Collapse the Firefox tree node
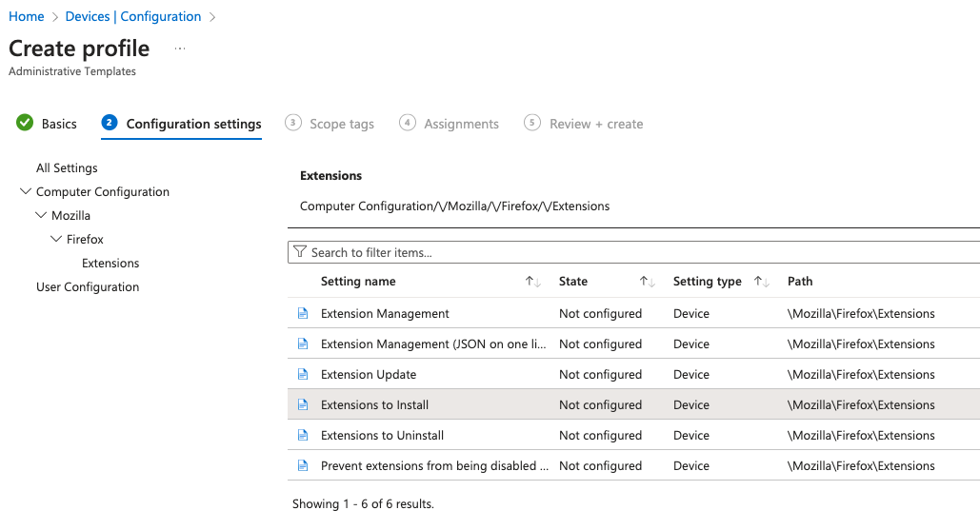The image size is (980, 530). [x=56, y=239]
